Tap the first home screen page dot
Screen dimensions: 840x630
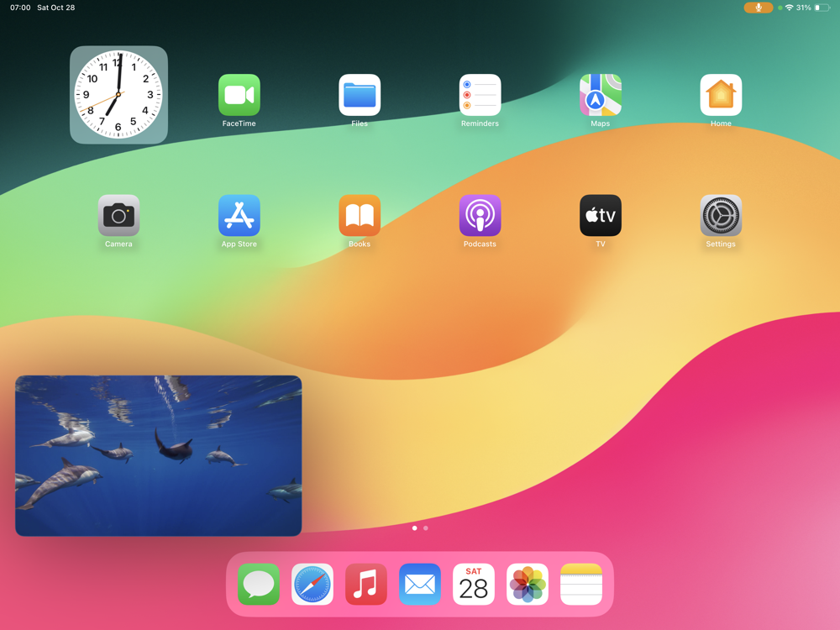415,528
